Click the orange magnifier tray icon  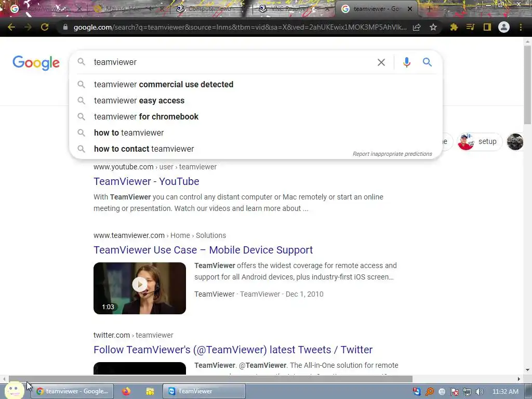click(429, 392)
